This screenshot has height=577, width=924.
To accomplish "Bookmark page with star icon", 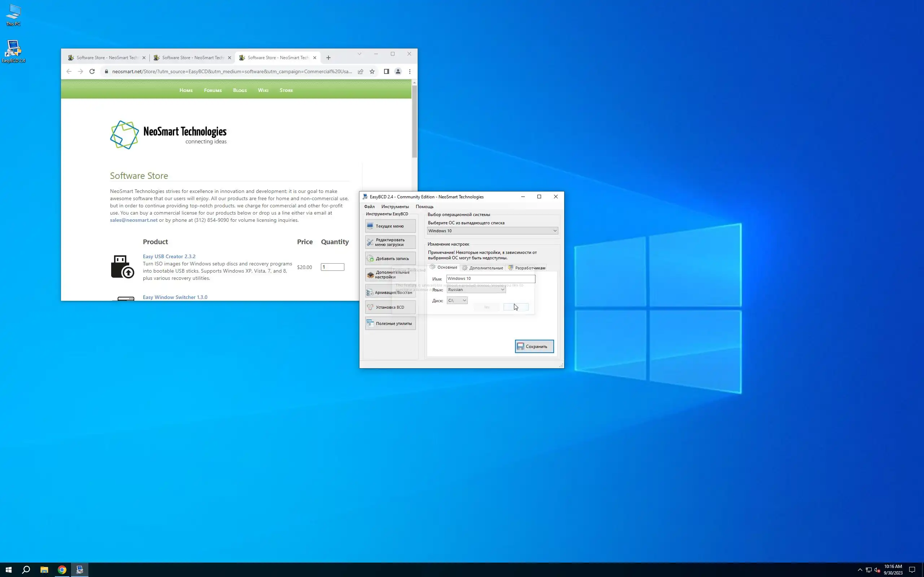I will 372,71.
